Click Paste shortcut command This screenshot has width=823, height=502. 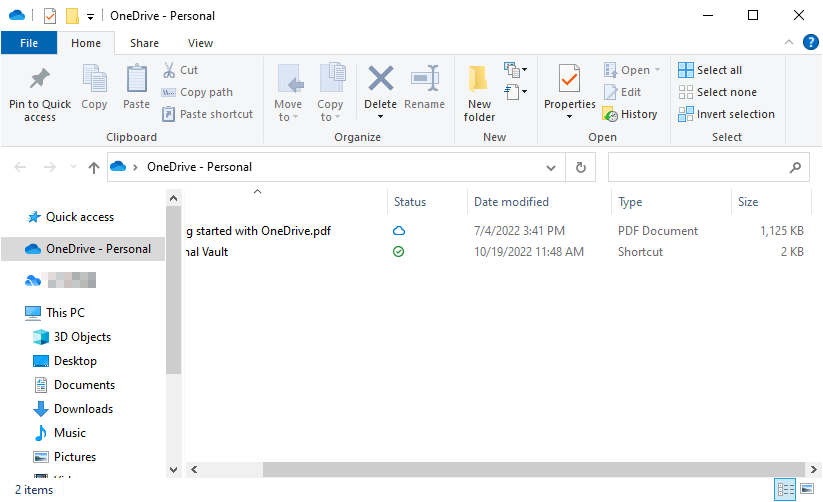point(208,114)
